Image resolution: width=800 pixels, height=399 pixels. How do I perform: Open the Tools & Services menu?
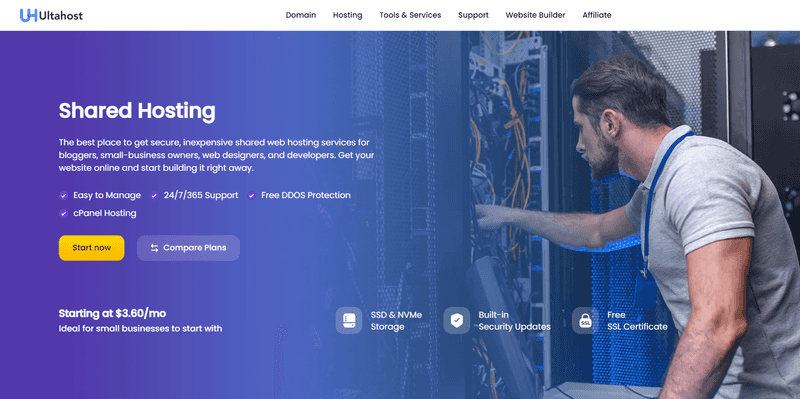410,15
